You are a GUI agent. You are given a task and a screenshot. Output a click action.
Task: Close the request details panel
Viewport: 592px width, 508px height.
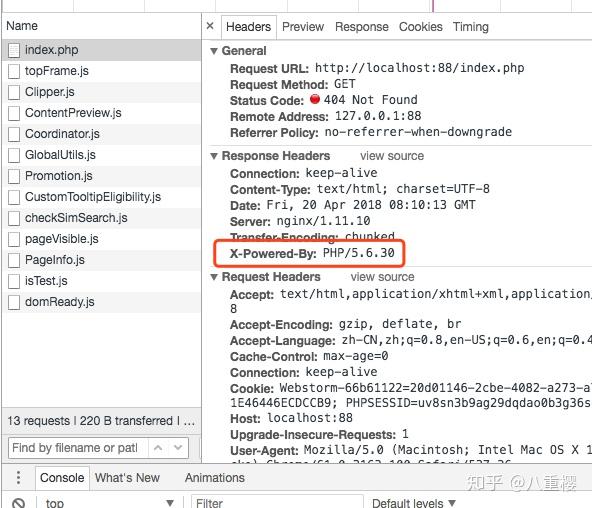tap(210, 26)
